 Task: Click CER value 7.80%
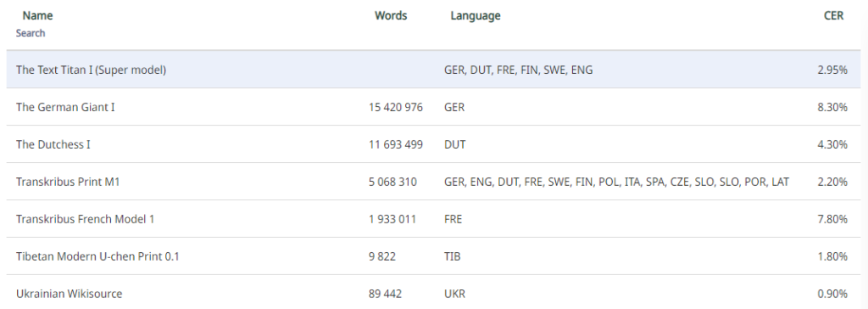[x=832, y=219]
